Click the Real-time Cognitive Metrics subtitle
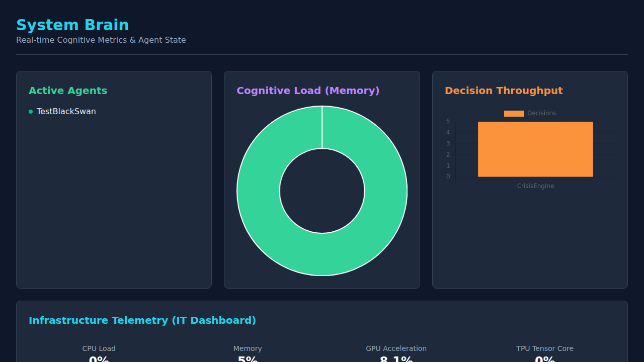The height and width of the screenshot is (362, 644). point(101,40)
